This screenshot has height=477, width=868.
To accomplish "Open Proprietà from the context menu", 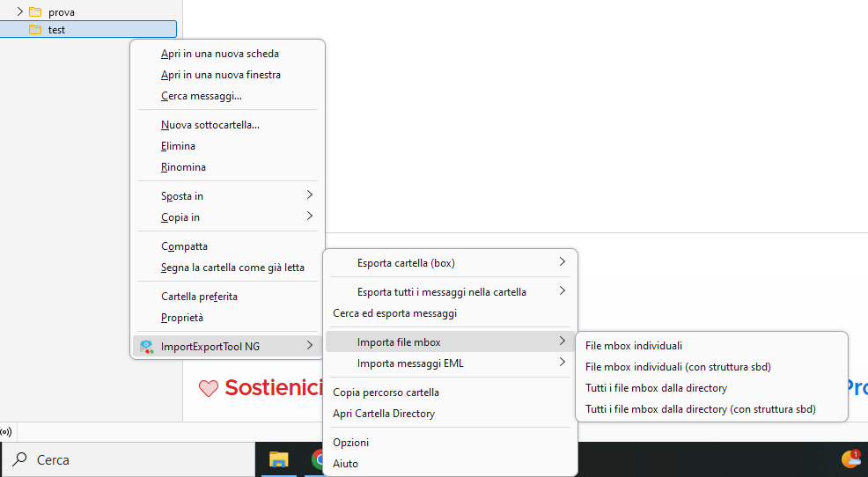I will point(227,318).
